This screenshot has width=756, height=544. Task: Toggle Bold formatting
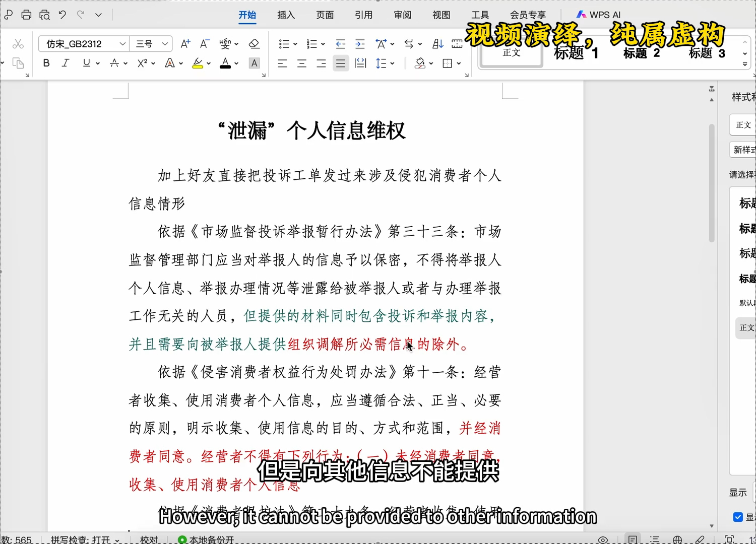point(46,63)
